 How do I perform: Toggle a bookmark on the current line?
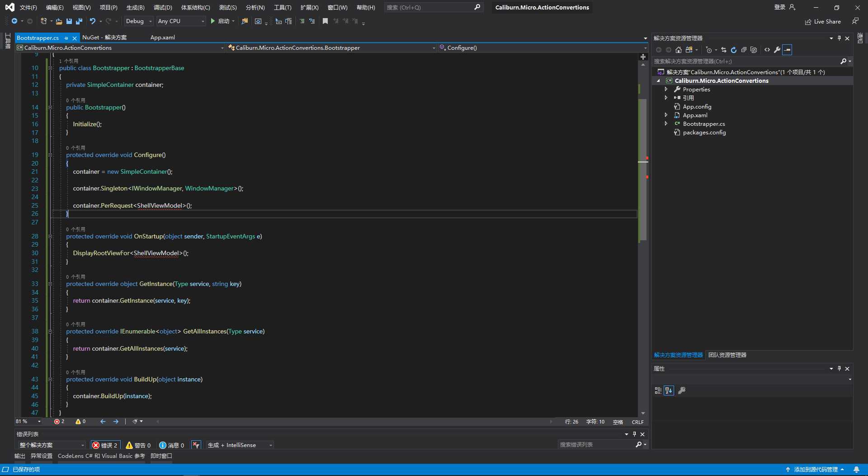(x=325, y=21)
